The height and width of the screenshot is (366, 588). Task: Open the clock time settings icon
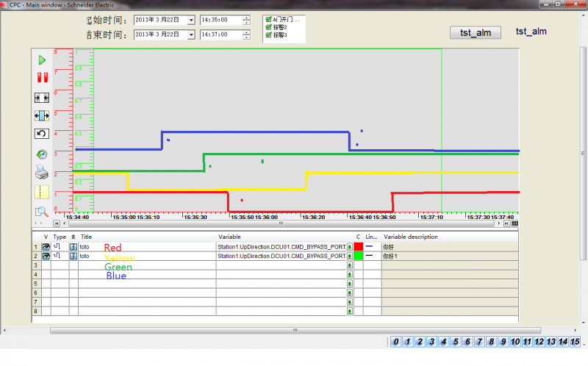coord(42,154)
